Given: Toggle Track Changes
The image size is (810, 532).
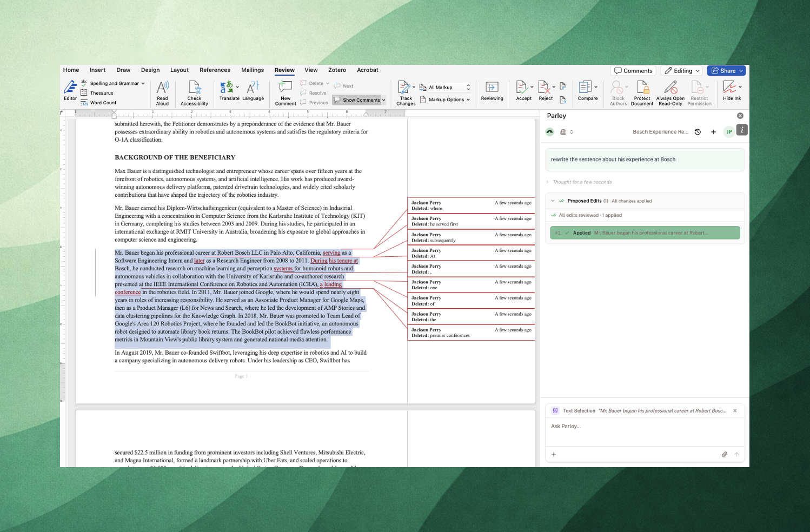Looking at the screenshot, I should (405, 93).
